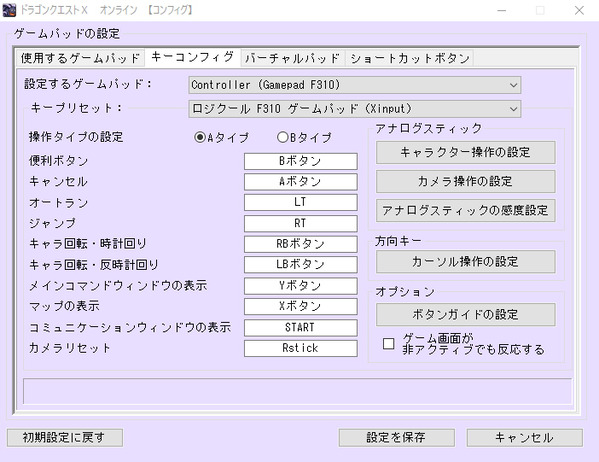This screenshot has height=462, width=599.
Task: Open ボタンガイドの設定 button
Action: (466, 314)
